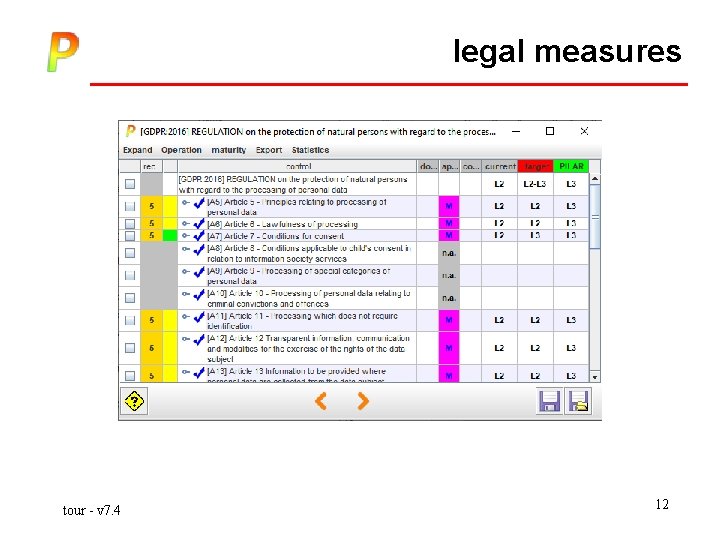720x540 pixels.
Task: Expand the Article 7 tree node
Action: click(x=186, y=236)
